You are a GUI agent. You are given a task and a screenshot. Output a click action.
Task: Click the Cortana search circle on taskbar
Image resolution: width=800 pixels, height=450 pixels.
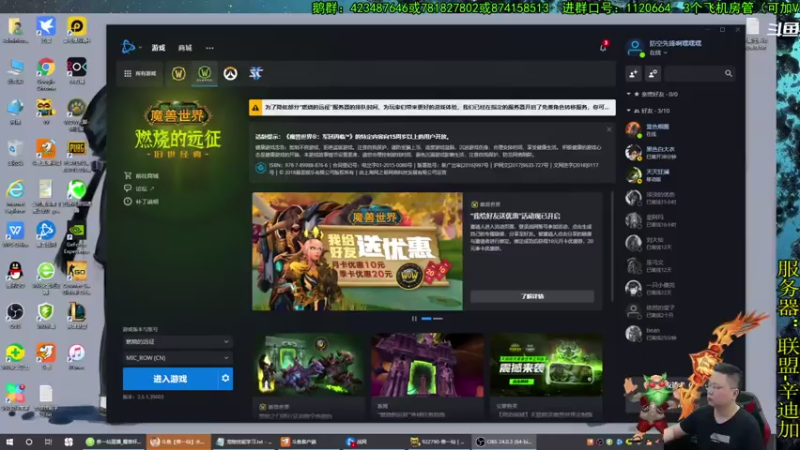[29, 442]
